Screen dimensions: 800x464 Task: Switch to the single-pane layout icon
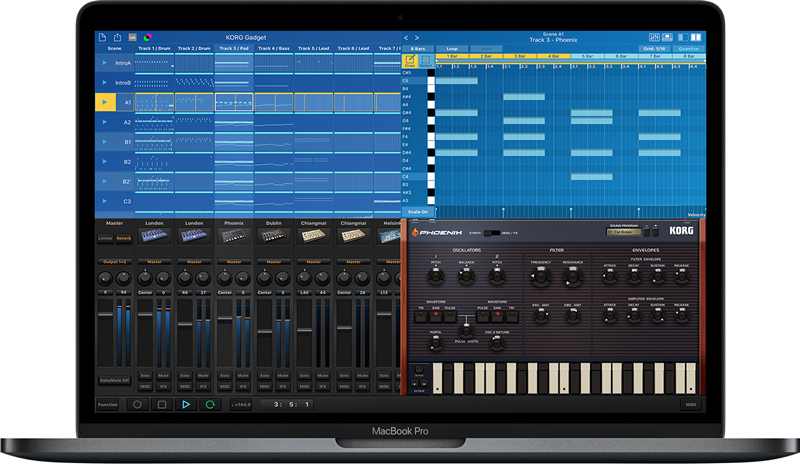683,37
